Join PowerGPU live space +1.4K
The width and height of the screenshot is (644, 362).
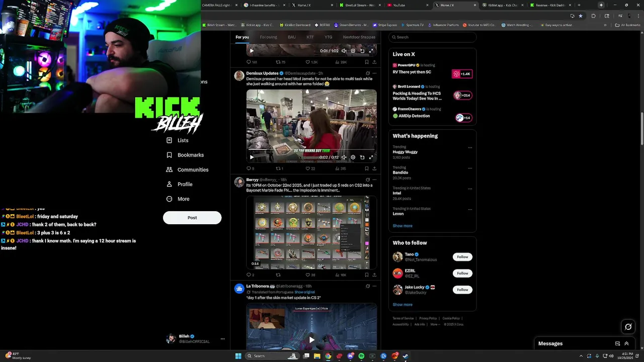click(462, 74)
